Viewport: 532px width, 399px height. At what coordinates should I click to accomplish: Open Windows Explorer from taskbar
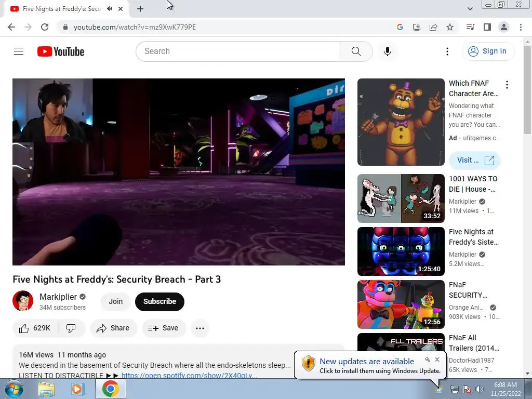46,389
